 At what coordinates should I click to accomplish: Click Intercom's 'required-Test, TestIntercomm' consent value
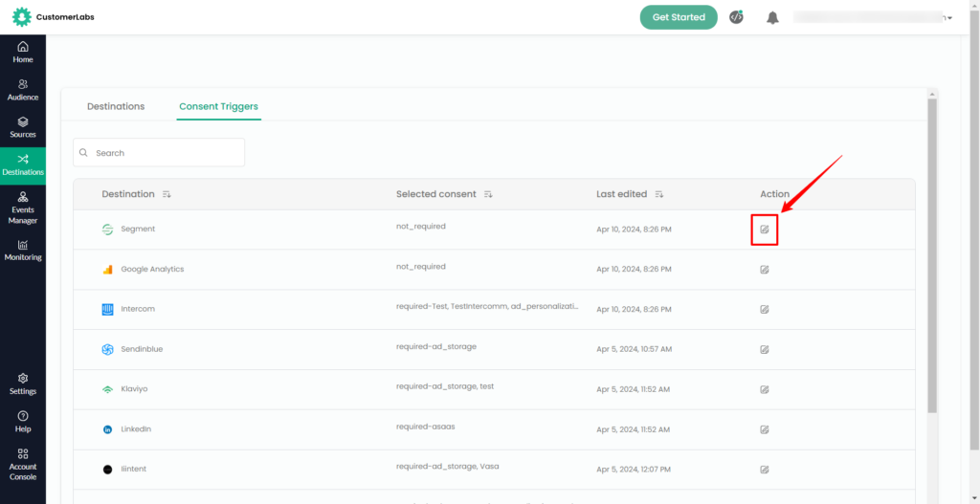tap(487, 307)
